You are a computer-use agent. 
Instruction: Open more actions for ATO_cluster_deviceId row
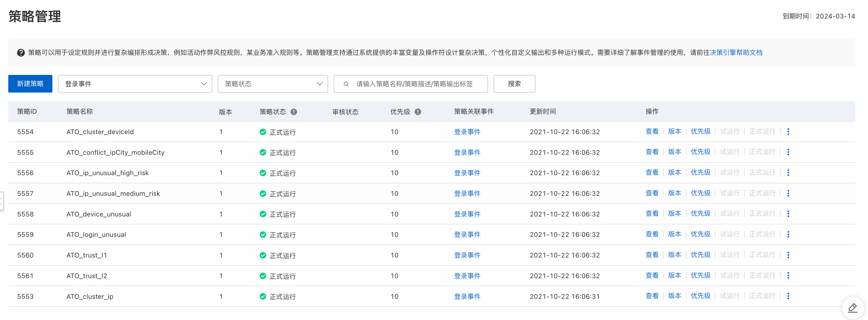(x=788, y=132)
